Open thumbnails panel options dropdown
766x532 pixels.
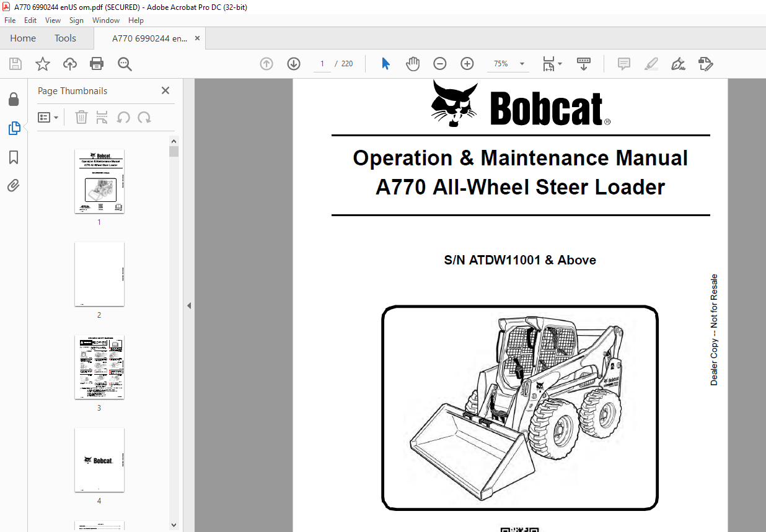pos(48,117)
